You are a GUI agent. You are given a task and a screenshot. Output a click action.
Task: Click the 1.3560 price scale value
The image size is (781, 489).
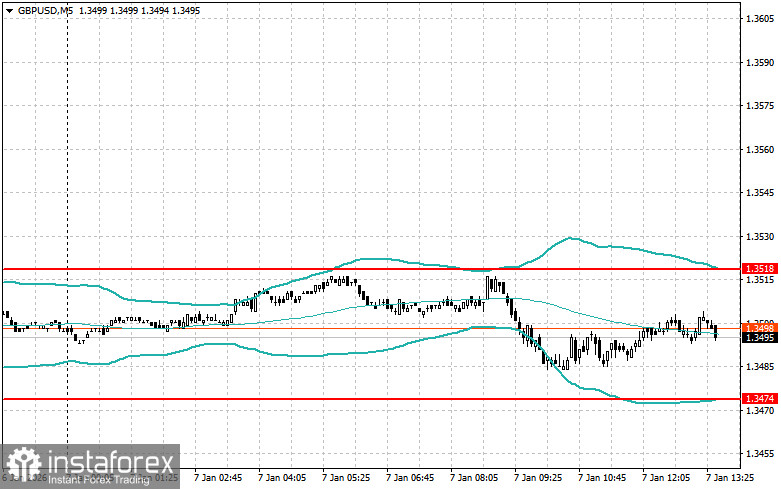click(x=760, y=149)
